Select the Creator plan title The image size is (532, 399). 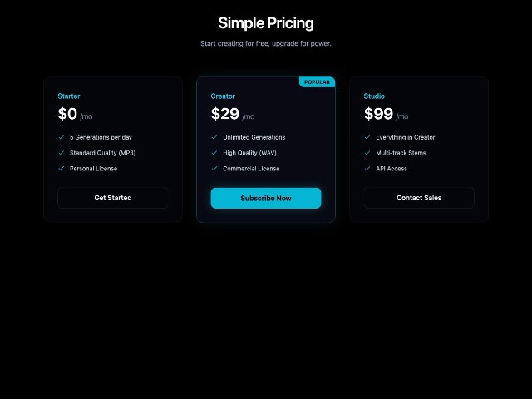pyautogui.click(x=223, y=96)
